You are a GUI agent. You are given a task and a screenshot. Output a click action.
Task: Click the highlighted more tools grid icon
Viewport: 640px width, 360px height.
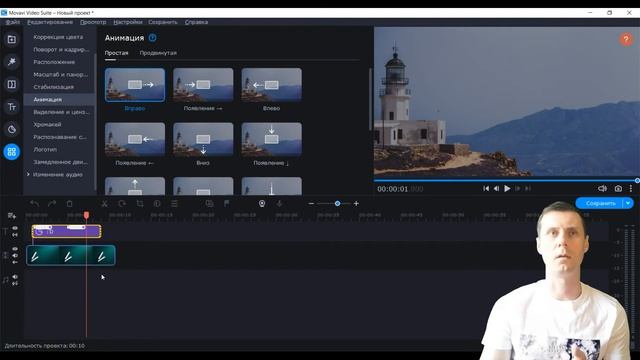click(11, 152)
